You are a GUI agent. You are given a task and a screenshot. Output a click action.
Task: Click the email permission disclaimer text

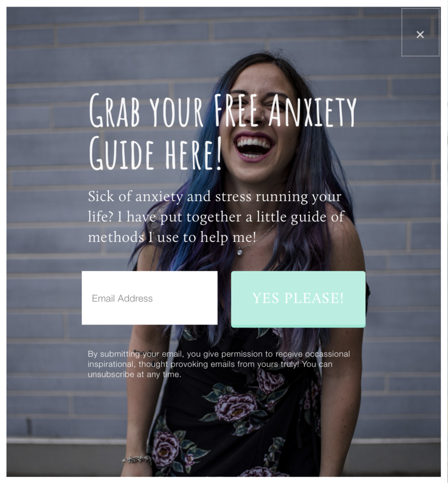(x=219, y=364)
